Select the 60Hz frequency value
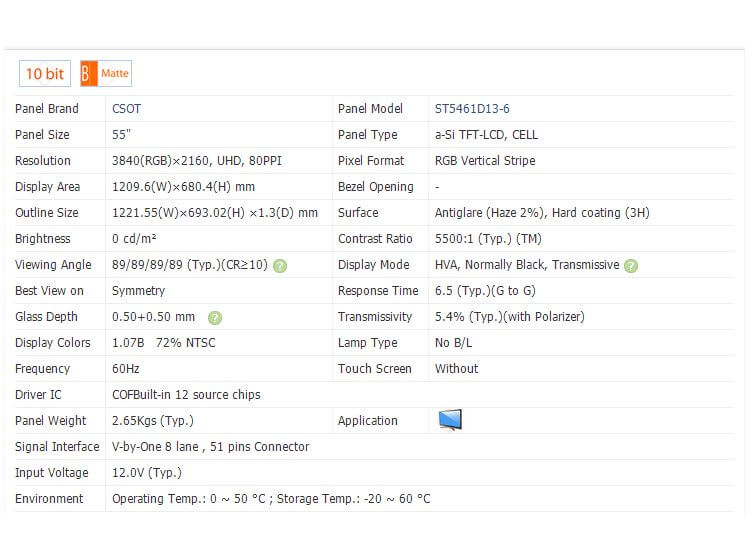The image size is (750, 550). 126,369
